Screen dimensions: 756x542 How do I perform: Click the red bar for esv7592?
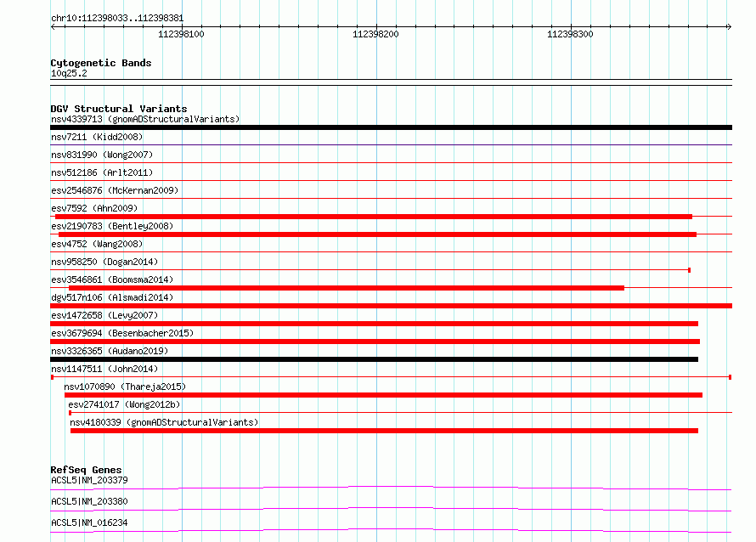374,217
